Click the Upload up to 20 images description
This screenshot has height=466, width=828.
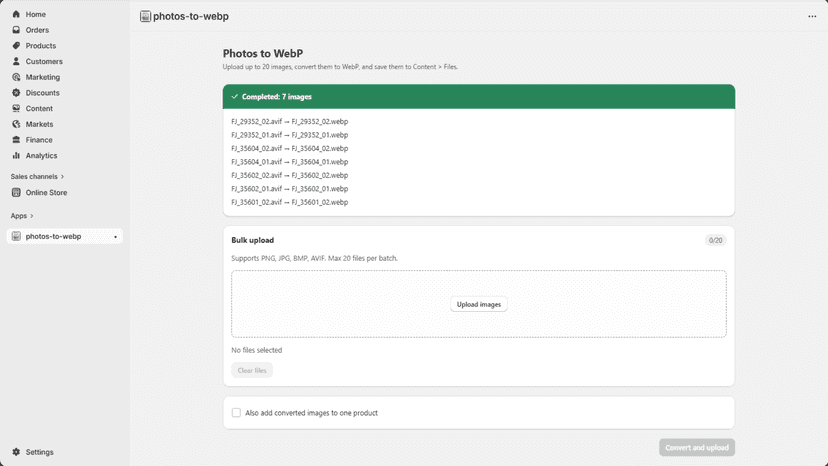click(340, 67)
